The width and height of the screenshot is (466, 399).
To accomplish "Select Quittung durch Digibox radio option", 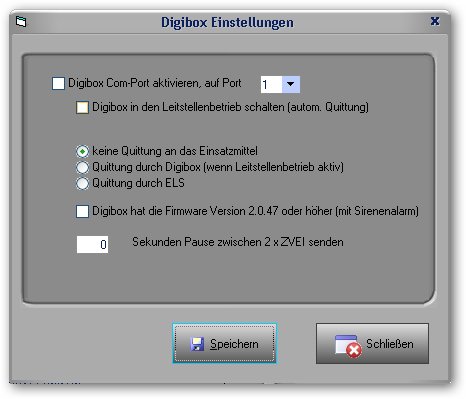I will (82, 167).
